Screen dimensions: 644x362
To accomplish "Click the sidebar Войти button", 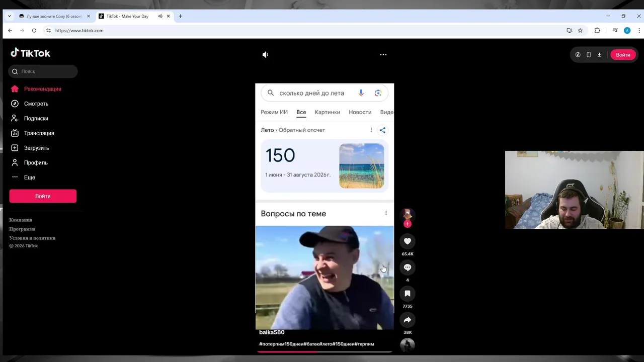I will tap(43, 196).
